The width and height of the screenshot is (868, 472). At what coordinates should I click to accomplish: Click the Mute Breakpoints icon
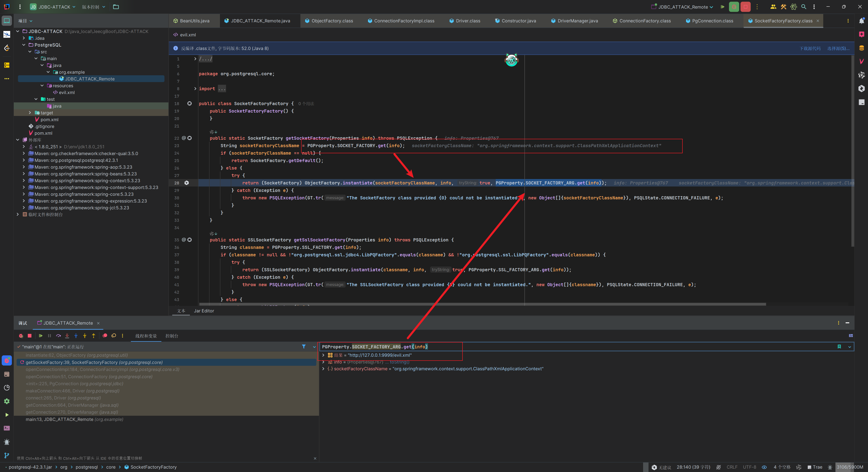(x=114, y=336)
